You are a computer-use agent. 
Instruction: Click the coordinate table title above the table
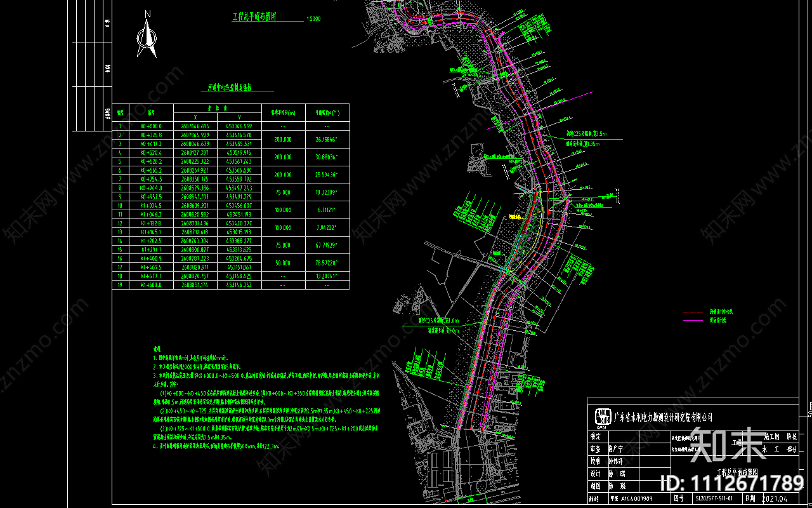(230, 88)
